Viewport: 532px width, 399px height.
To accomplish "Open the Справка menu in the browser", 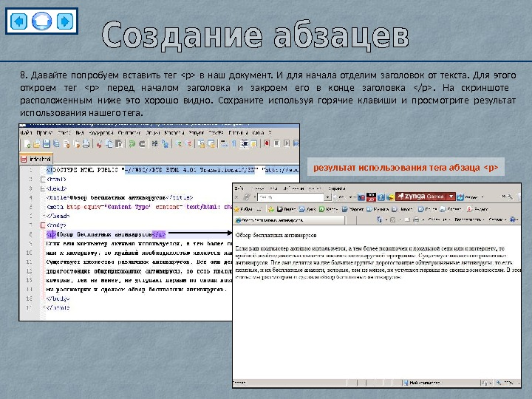I will coord(337,188).
